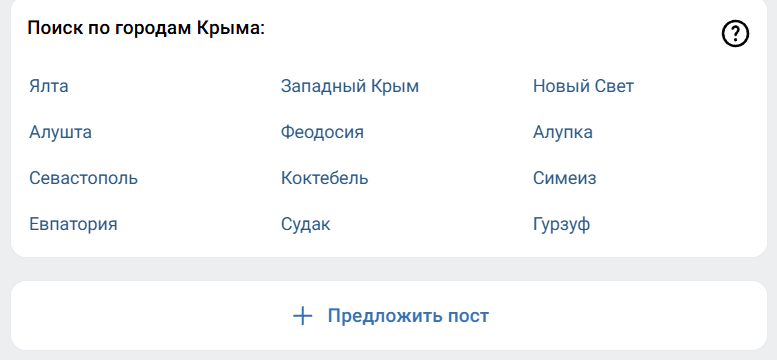
Task: Click the heading Поиск по городам Крыма
Action: pyautogui.click(x=146, y=29)
